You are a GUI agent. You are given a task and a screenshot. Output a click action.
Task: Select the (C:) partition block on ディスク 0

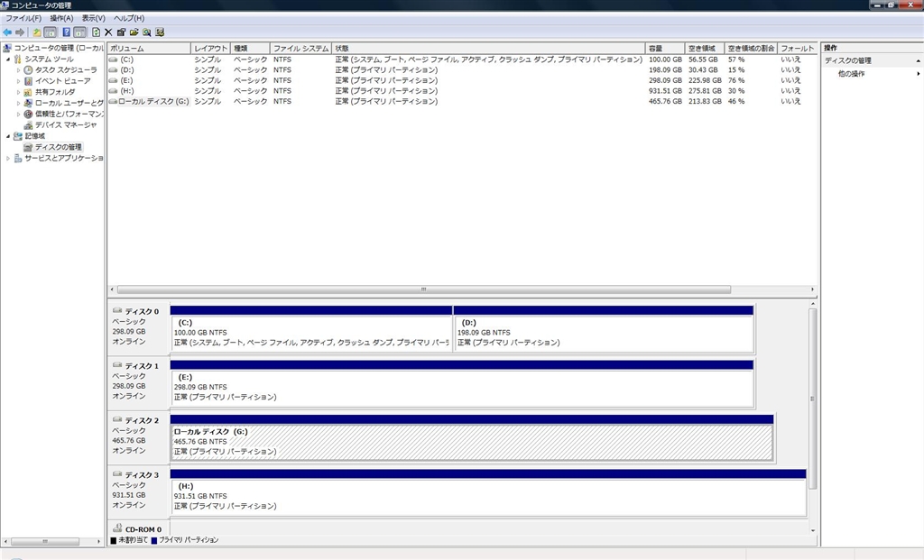[x=311, y=328]
